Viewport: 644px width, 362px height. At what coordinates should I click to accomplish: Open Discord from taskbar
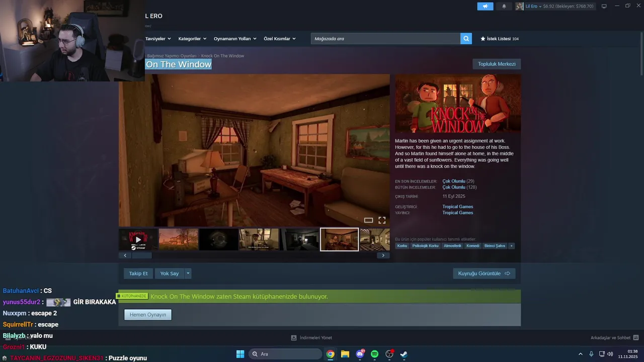(x=360, y=354)
